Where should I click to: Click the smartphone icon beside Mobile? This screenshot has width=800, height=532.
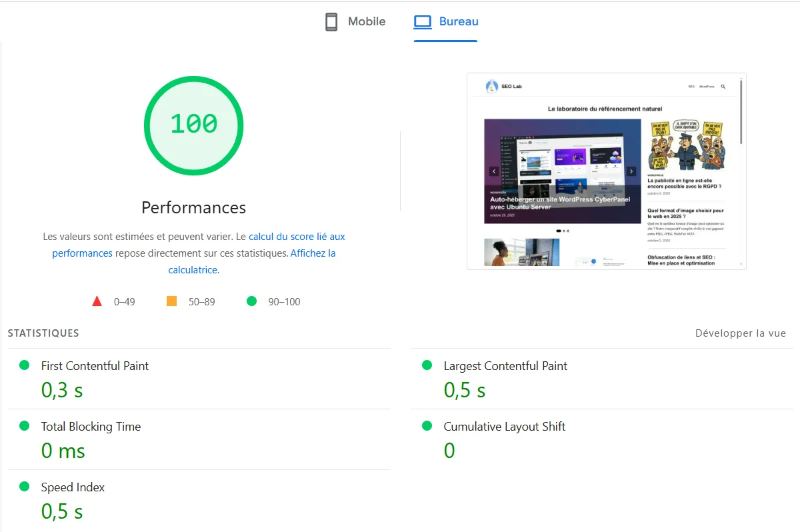[331, 22]
